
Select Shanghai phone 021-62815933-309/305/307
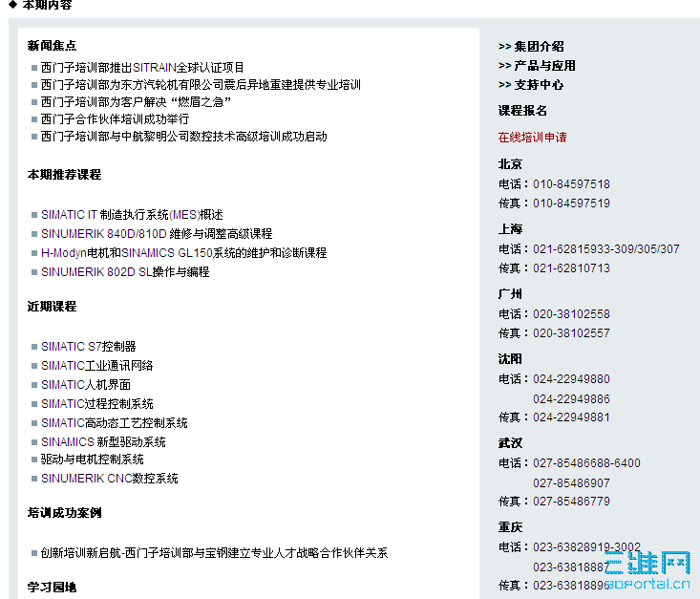[x=606, y=248]
